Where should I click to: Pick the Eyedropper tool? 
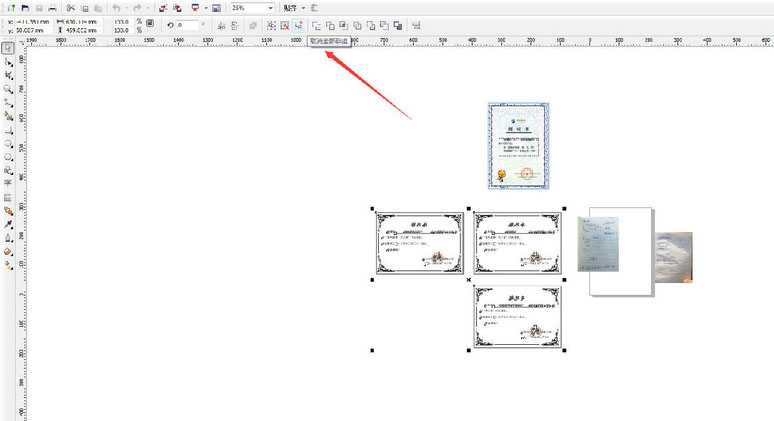tap(8, 225)
